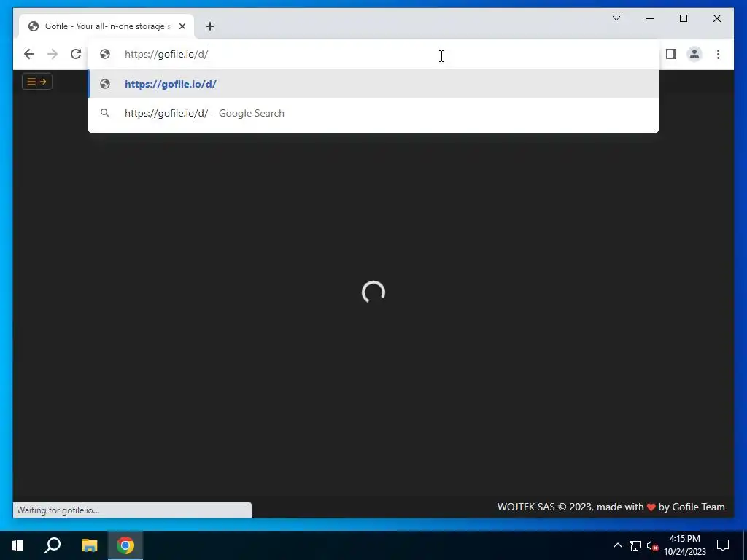Viewport: 747px width, 560px height.
Task: Open Windows taskbar search
Action: (x=53, y=545)
